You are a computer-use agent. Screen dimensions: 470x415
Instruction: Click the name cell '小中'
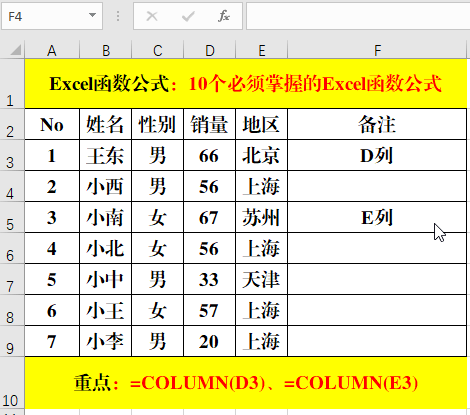pyautogui.click(x=106, y=279)
